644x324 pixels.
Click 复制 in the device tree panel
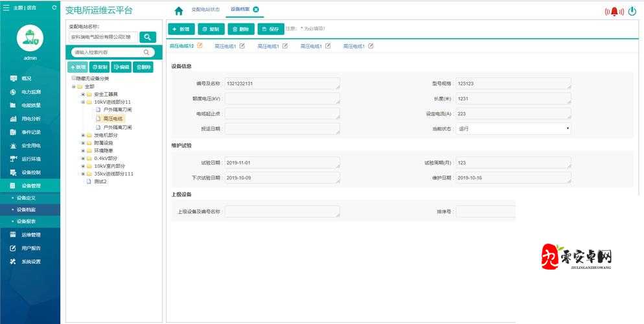point(100,67)
